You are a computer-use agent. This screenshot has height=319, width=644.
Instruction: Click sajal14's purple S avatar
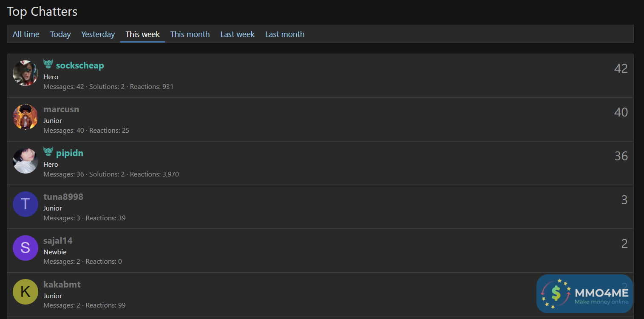click(26, 248)
